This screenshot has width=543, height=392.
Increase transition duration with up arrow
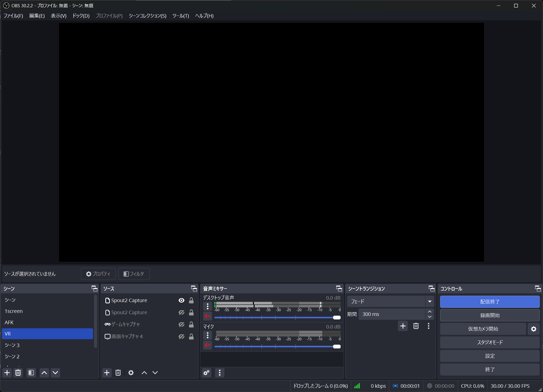[x=430, y=312]
